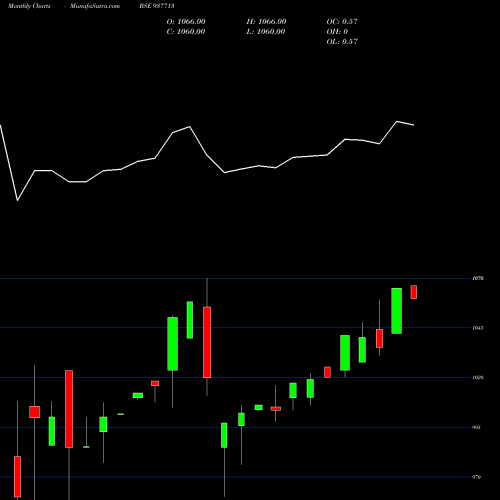Click the 'Monthly Charts' title text
The height and width of the screenshot is (500, 500).
tap(29, 6)
